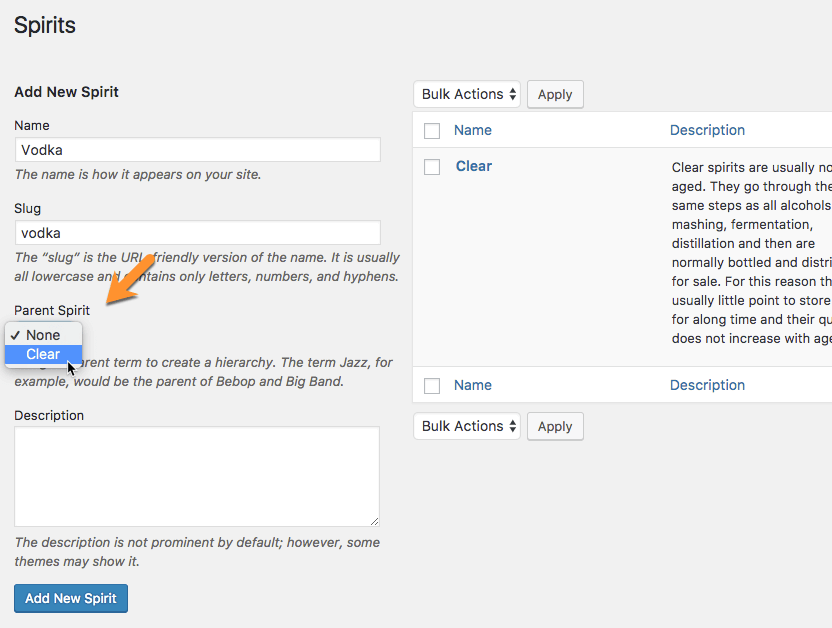
Task: Click the Name text field containing Vodka
Action: pyautogui.click(x=198, y=150)
